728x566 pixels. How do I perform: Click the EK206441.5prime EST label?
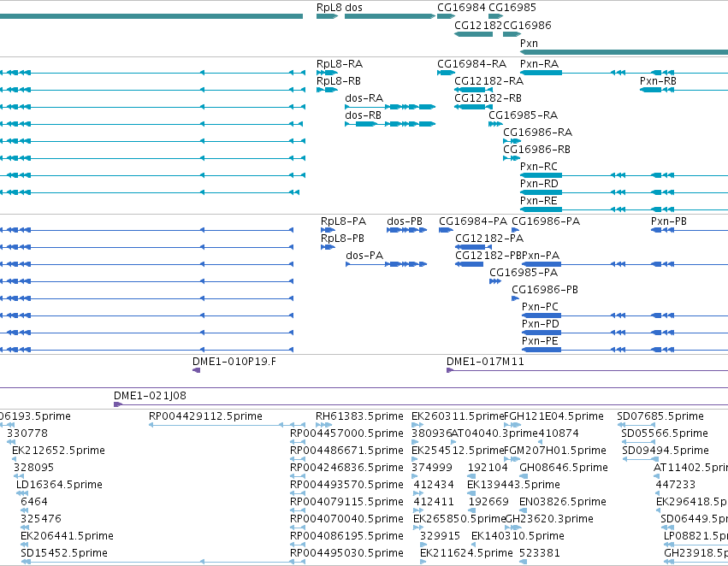coord(67,537)
